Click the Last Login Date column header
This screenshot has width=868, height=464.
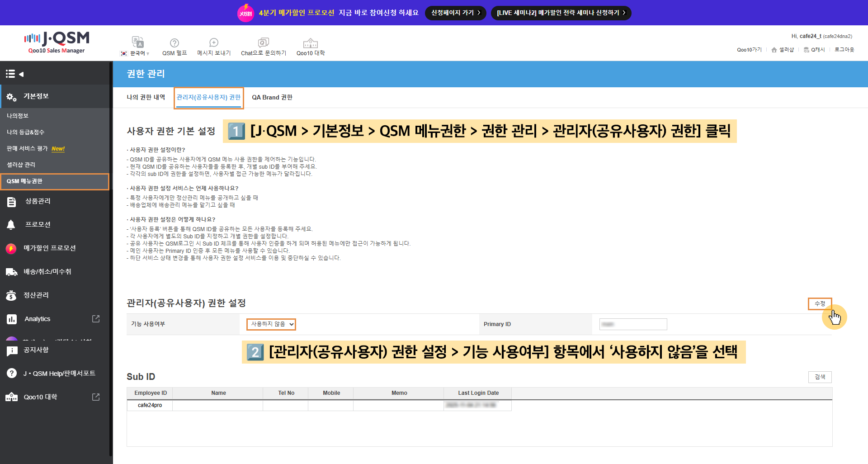(x=478, y=393)
